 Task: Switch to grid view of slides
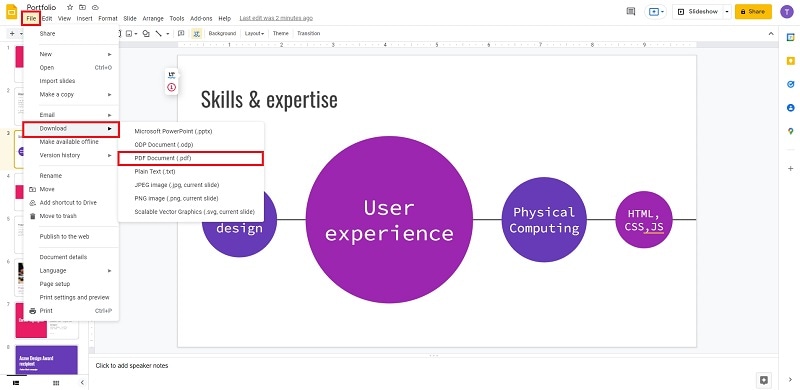click(56, 383)
